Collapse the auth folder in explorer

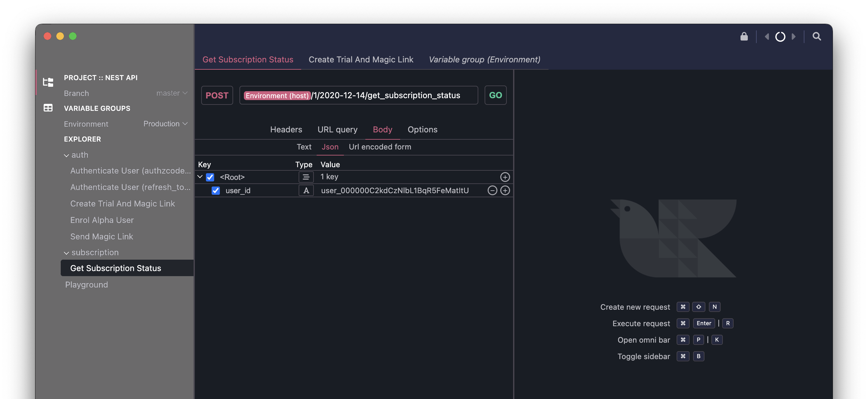pyautogui.click(x=66, y=155)
